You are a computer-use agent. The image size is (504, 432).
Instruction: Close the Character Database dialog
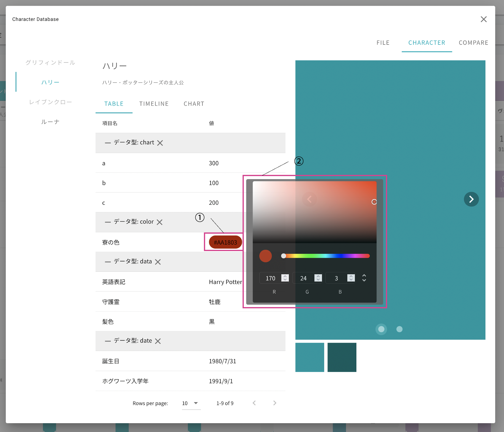(x=484, y=19)
